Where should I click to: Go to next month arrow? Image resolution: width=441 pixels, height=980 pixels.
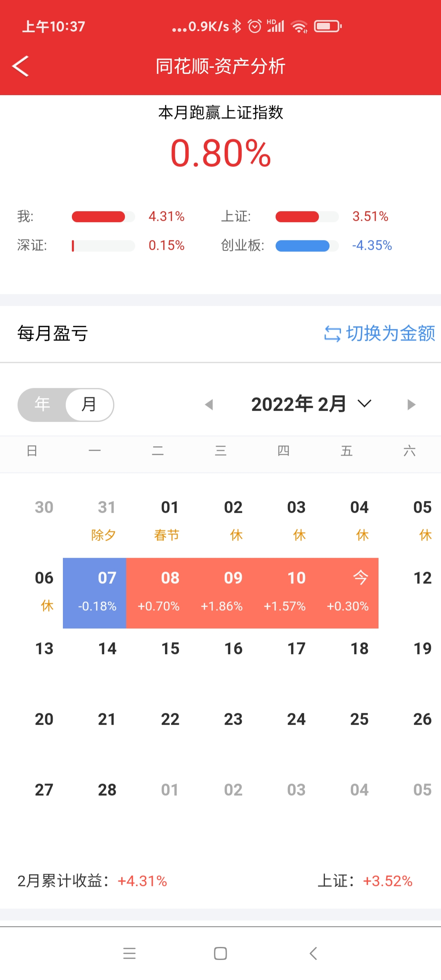click(x=411, y=405)
